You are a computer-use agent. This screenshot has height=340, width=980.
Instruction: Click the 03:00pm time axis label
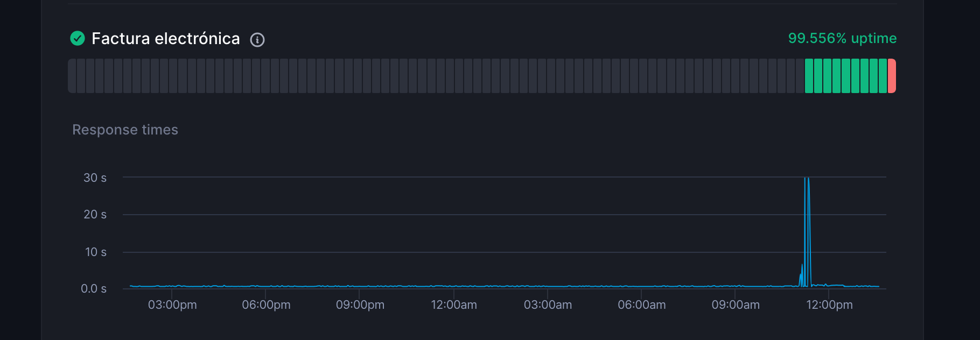172,304
